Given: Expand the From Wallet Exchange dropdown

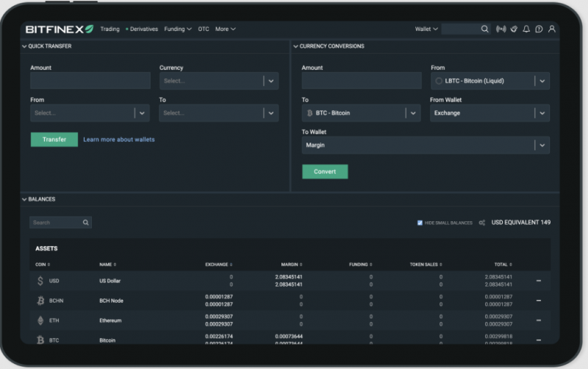Looking at the screenshot, I should point(542,113).
